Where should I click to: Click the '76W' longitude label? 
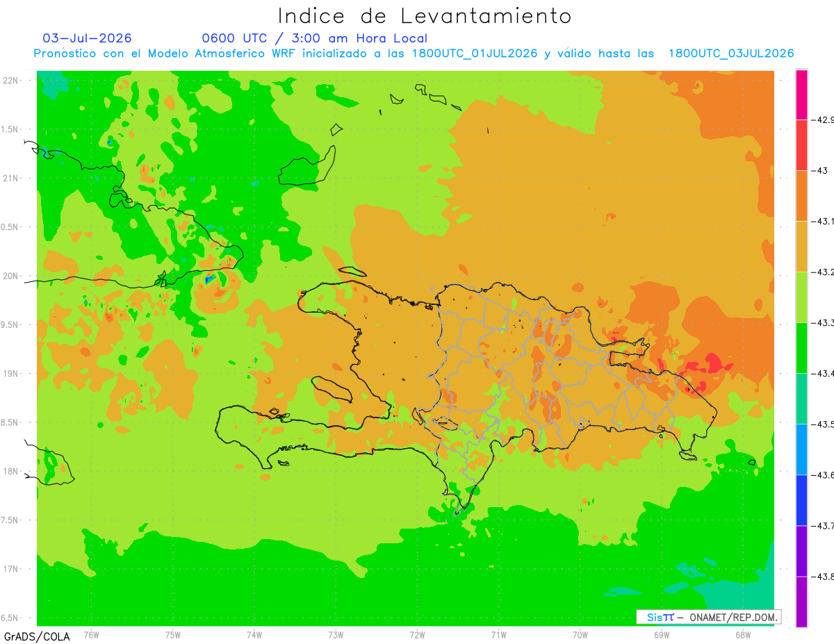[91, 634]
